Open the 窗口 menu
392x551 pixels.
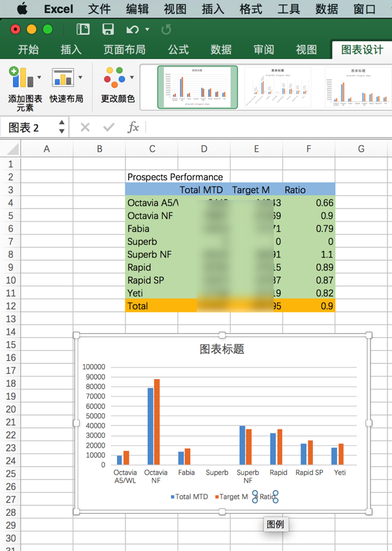tap(365, 8)
